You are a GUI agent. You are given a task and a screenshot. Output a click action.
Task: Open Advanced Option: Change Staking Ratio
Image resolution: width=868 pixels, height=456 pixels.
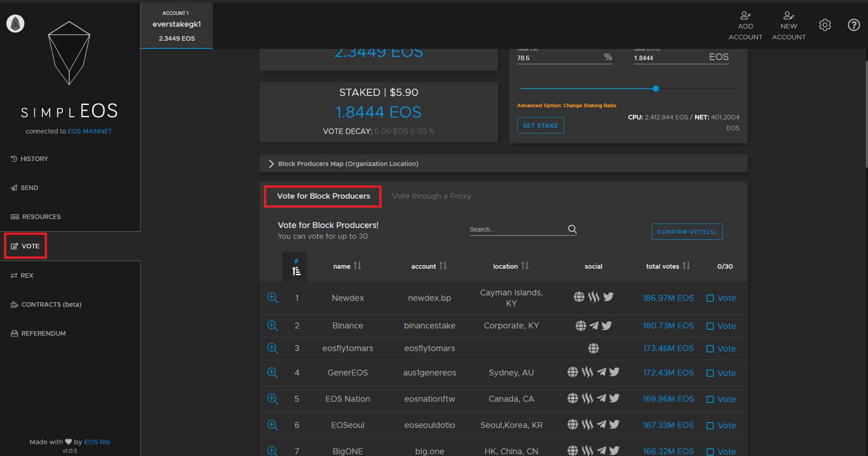(566, 105)
